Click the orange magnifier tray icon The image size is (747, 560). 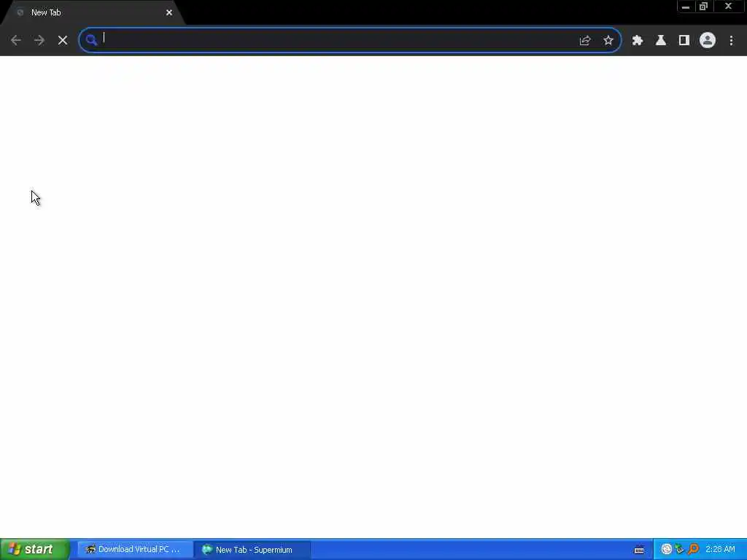pos(693,550)
